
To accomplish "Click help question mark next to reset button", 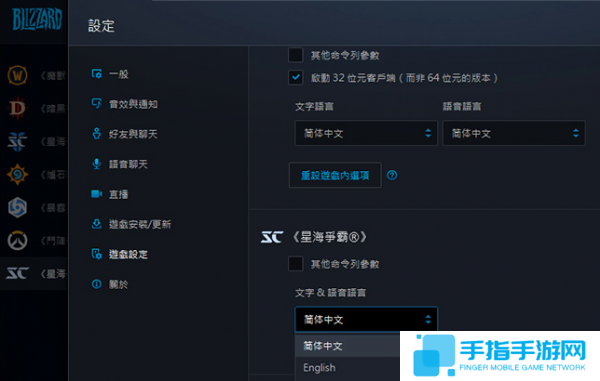I will [x=392, y=175].
